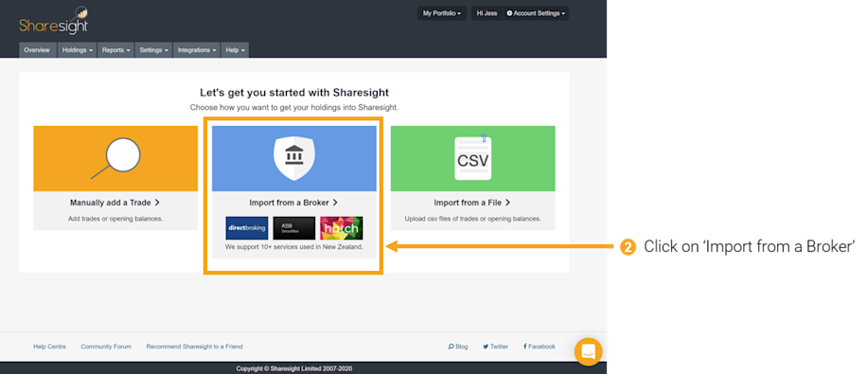Go to the Overview tab
This screenshot has height=374, width=868.
coord(37,50)
